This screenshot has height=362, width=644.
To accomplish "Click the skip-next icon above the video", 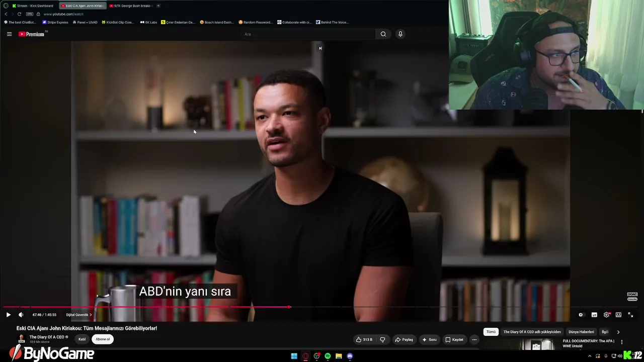I will point(320,48).
